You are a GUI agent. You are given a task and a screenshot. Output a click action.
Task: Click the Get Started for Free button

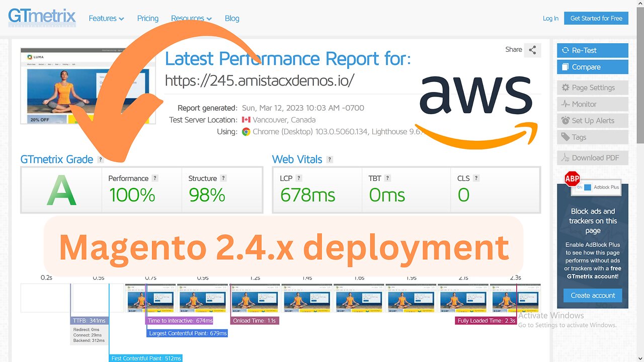[x=596, y=18]
